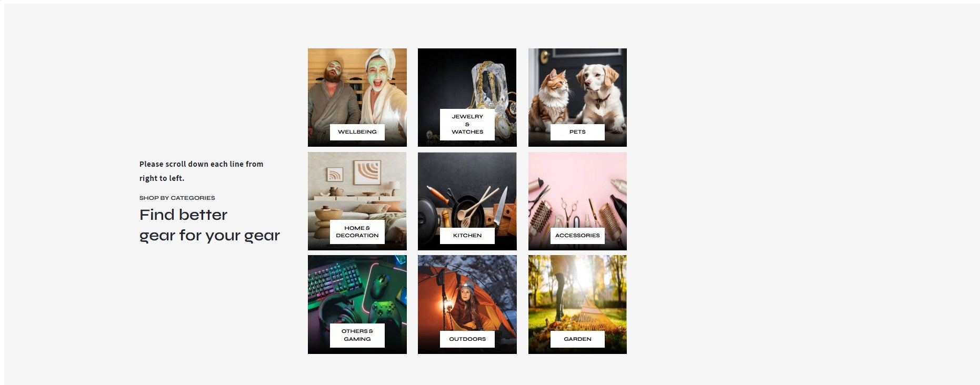Open the Wellbeing category label

click(357, 132)
